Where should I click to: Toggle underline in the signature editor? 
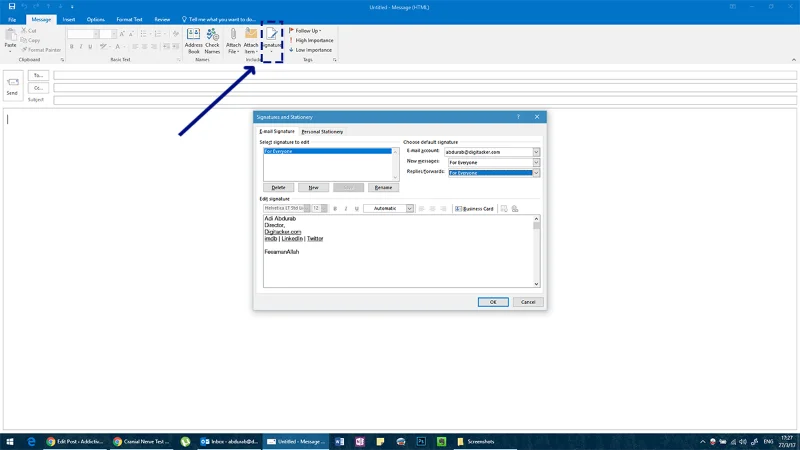coord(356,209)
